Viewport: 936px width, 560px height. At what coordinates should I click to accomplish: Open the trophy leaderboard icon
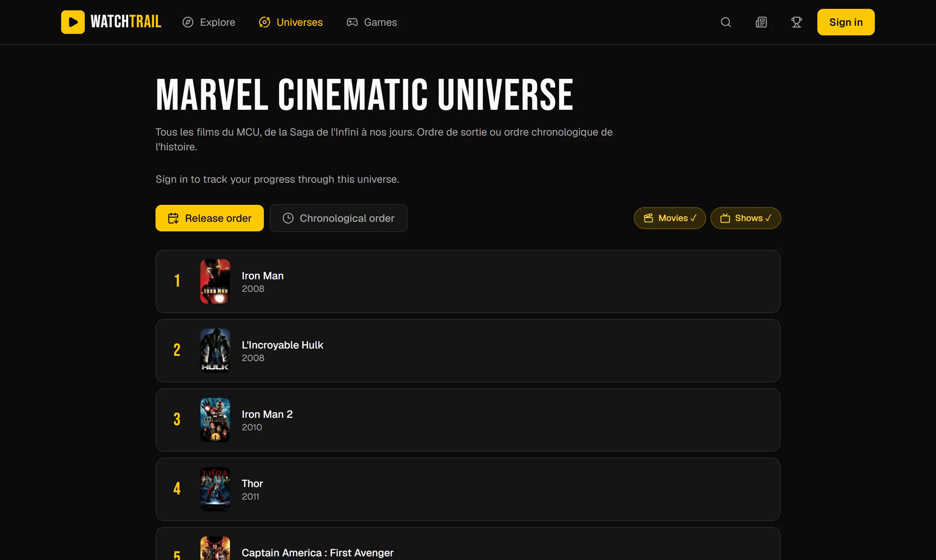(x=796, y=22)
